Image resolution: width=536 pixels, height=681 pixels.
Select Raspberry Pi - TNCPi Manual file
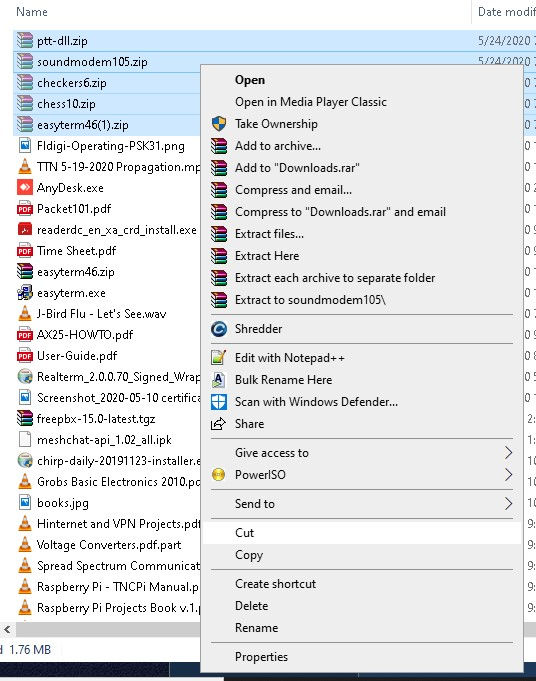point(117,587)
